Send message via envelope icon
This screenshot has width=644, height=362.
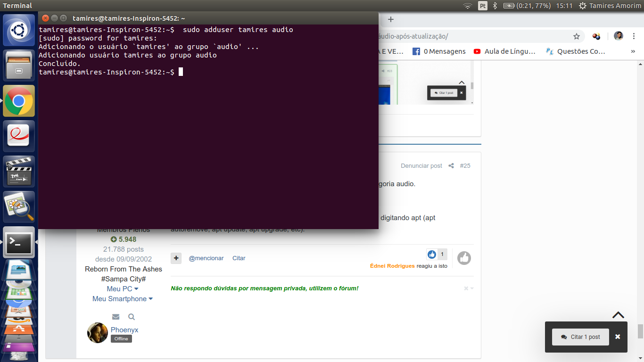pos(116,317)
